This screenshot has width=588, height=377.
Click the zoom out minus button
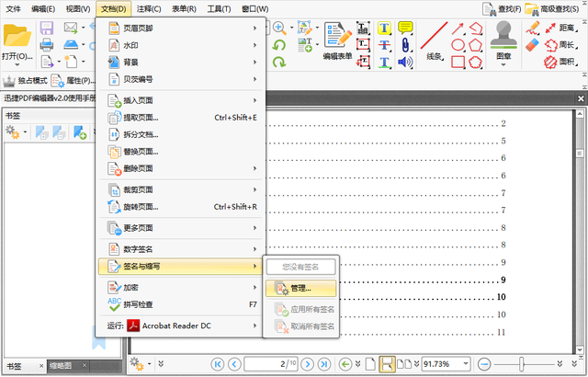484,364
